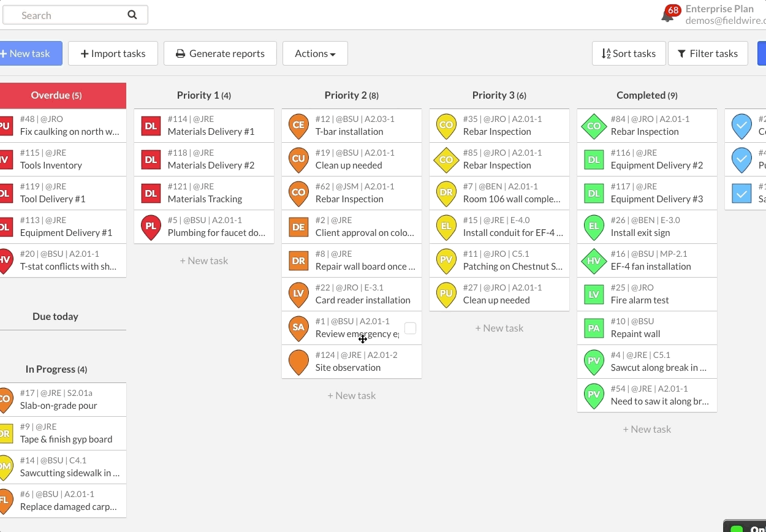
Task: Click the green PA square on Repaint wall
Action: (x=594, y=328)
